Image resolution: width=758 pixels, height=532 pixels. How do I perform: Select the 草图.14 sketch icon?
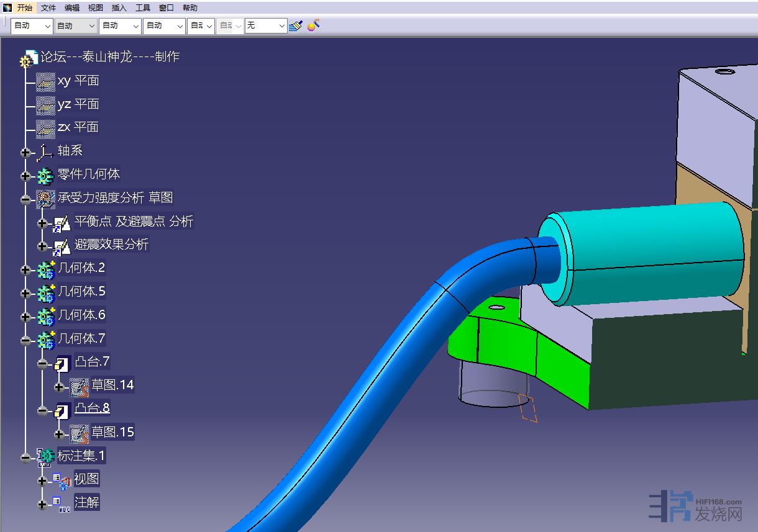(x=80, y=386)
